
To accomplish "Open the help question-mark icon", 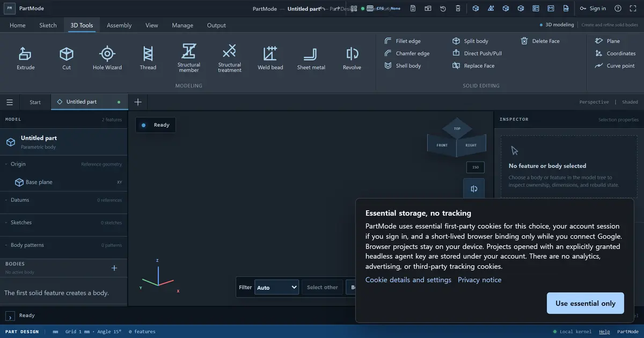I will [618, 8].
